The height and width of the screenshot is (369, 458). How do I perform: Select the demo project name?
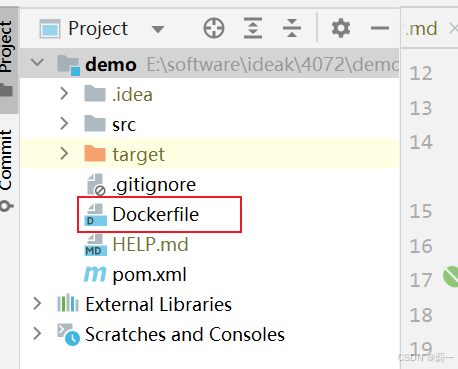tap(111, 64)
